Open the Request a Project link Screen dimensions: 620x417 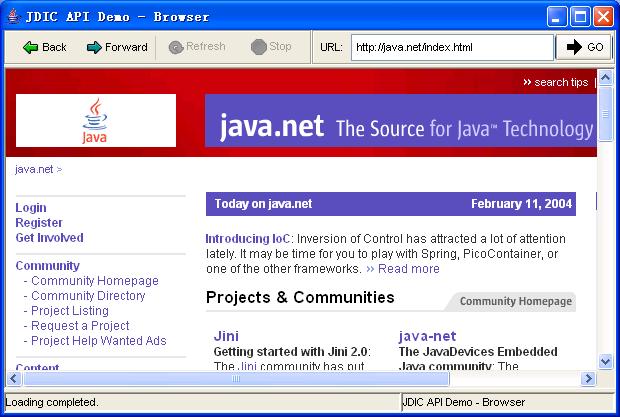point(80,326)
